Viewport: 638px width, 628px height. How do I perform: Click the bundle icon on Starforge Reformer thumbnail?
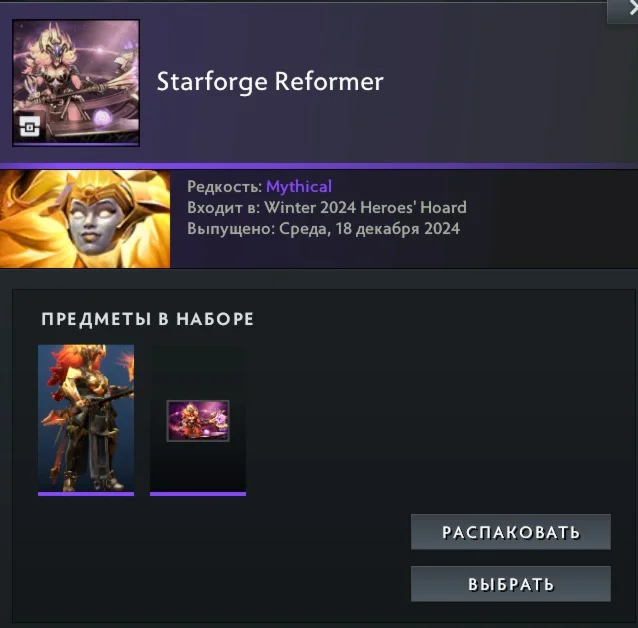[x=30, y=127]
